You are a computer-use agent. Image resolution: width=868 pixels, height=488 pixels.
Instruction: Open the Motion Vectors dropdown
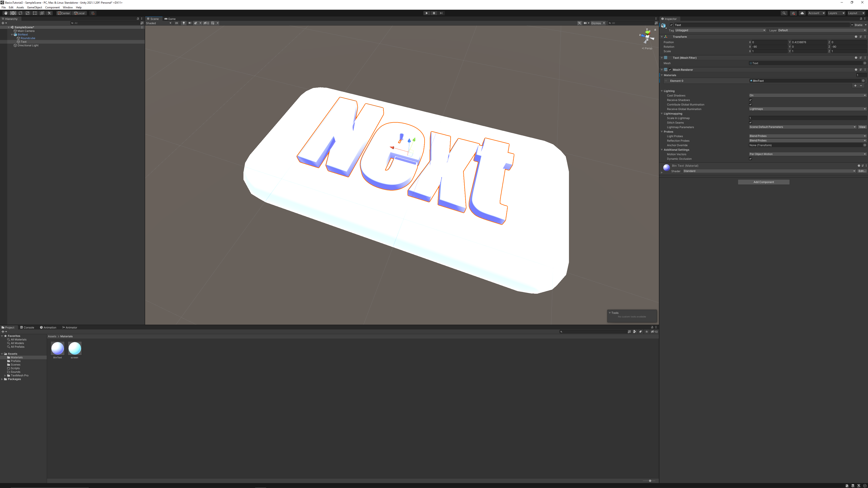point(808,154)
